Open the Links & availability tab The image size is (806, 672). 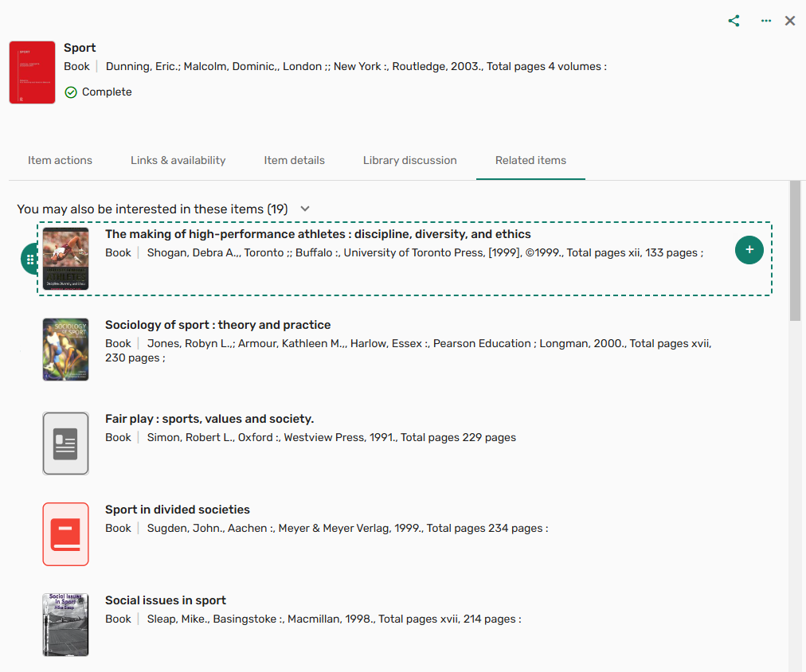(x=178, y=160)
